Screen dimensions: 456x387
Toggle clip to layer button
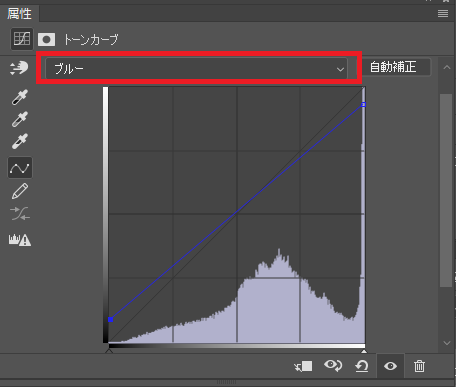click(303, 367)
